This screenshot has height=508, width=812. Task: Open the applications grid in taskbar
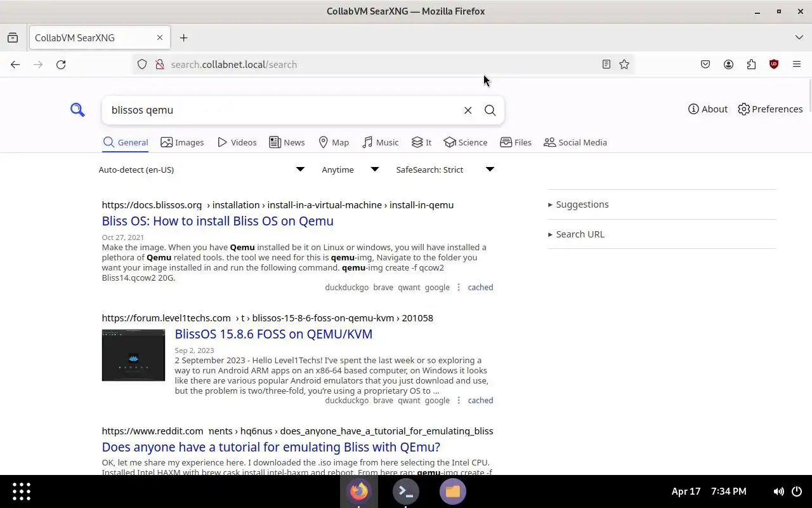[22, 491]
